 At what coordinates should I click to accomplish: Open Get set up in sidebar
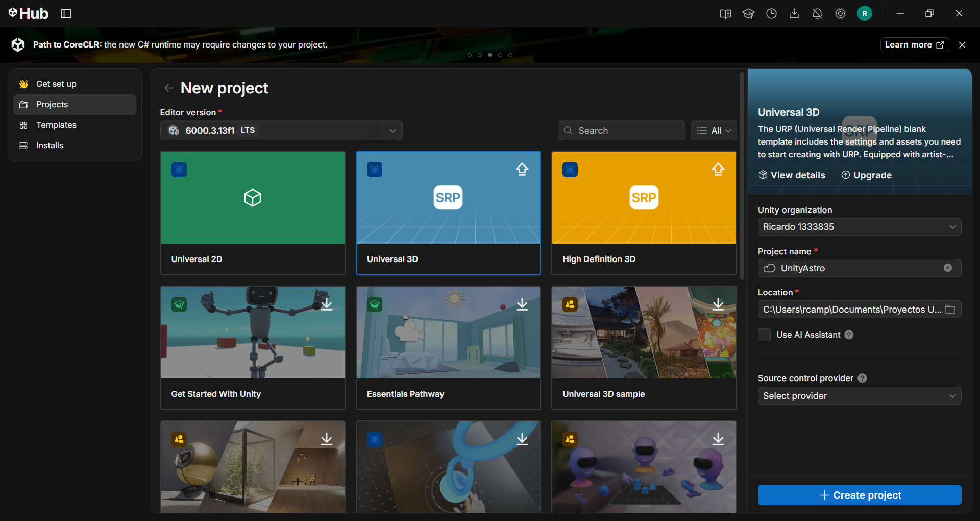pos(75,84)
